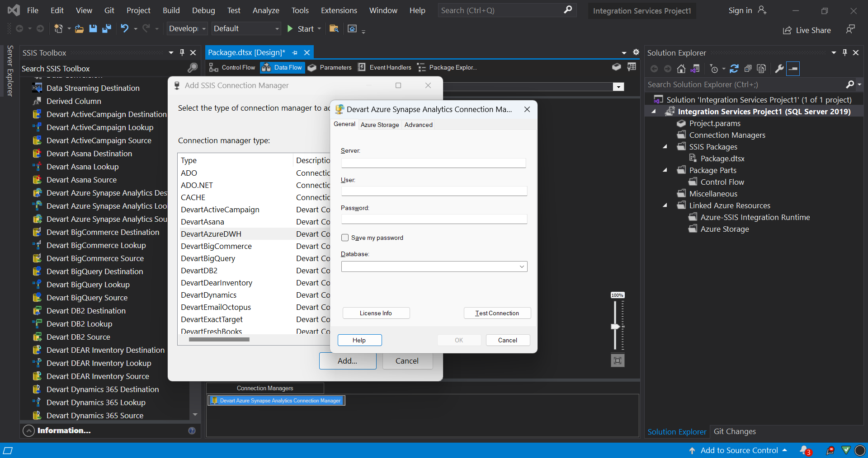Click the notifications bell in status bar
Viewport: 868px width, 458px height.
point(805,450)
